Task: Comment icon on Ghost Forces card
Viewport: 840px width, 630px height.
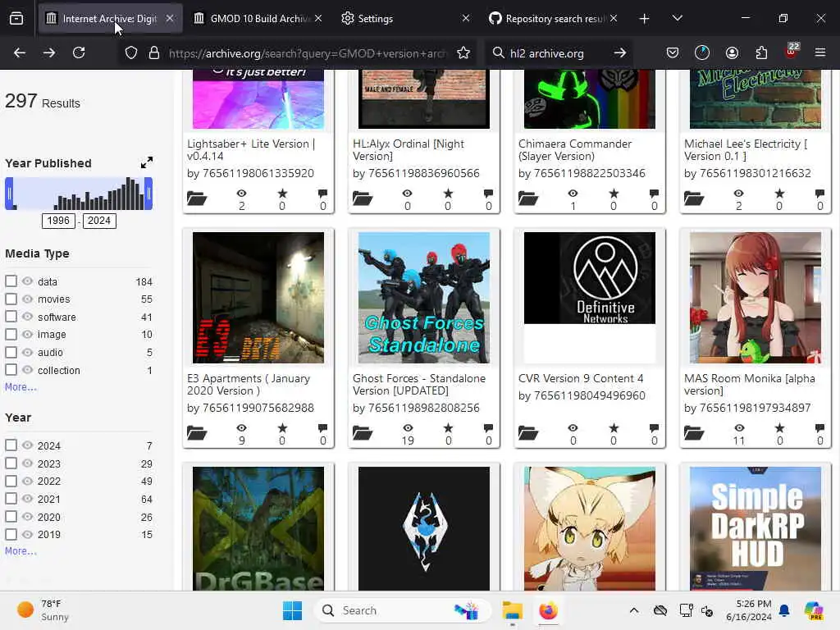Action: (488, 427)
